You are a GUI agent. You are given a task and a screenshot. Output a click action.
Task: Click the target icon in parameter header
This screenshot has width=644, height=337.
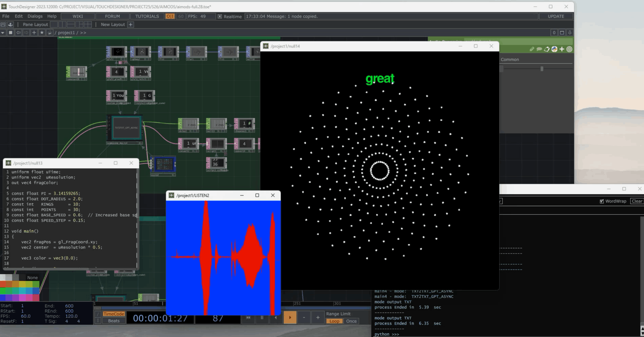[569, 49]
